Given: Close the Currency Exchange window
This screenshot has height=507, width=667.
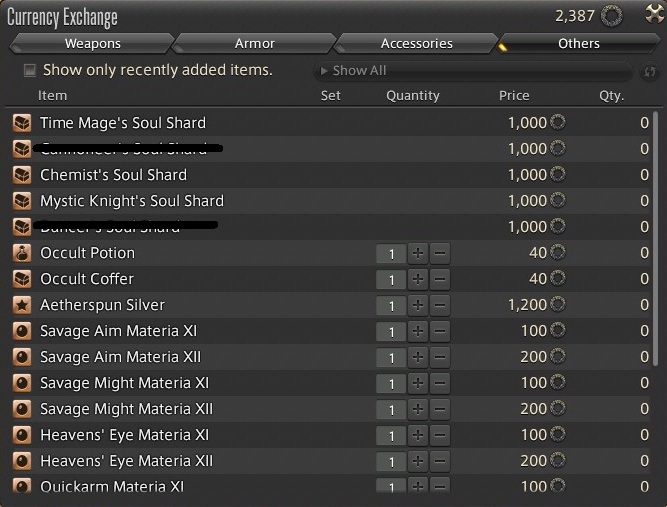Looking at the screenshot, I should pyautogui.click(x=655, y=14).
